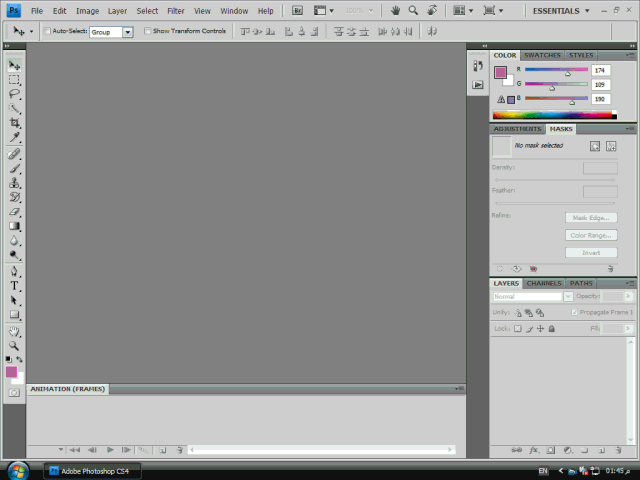Choose the Eraser tool
This screenshot has width=640, height=480.
[x=14, y=212]
